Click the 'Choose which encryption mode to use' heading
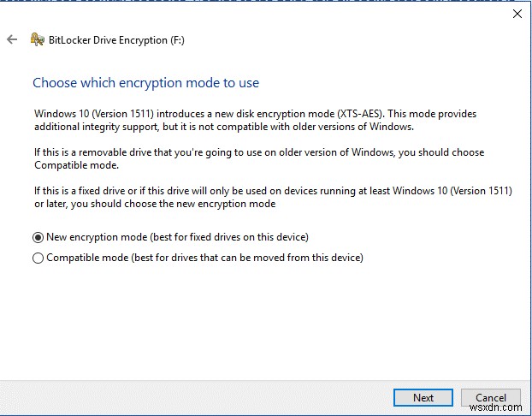This screenshot has height=416, width=532. point(145,83)
